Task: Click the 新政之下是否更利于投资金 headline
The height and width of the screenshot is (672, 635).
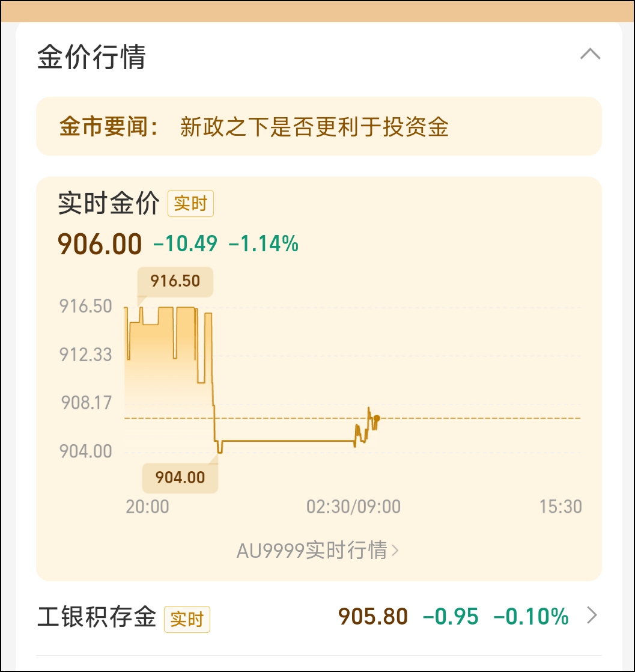Action: click(x=315, y=126)
